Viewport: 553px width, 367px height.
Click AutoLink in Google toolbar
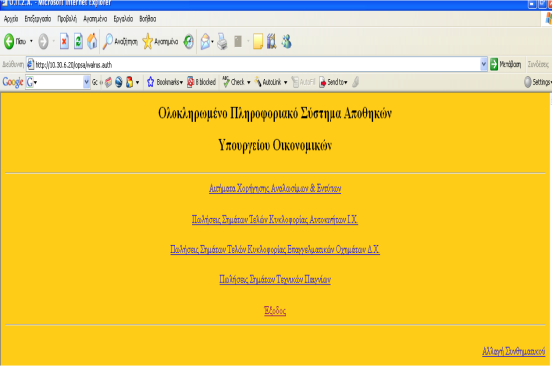[x=268, y=82]
